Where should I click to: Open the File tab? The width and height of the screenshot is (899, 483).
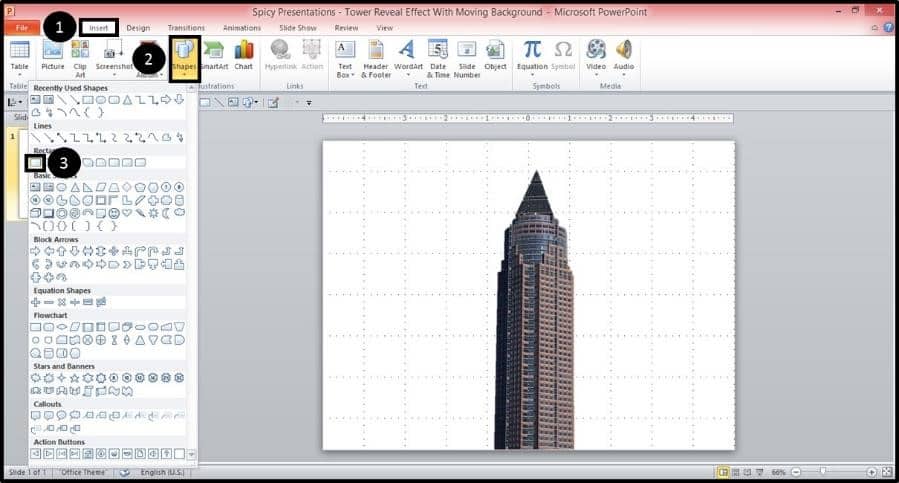[x=22, y=28]
